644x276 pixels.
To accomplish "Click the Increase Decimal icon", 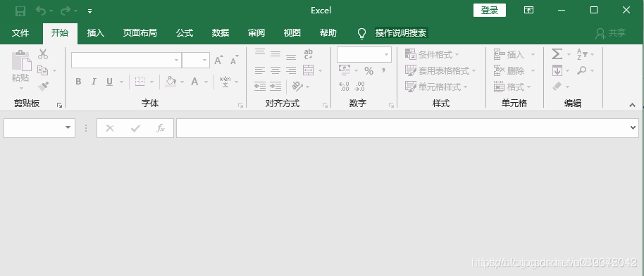I will tap(344, 86).
